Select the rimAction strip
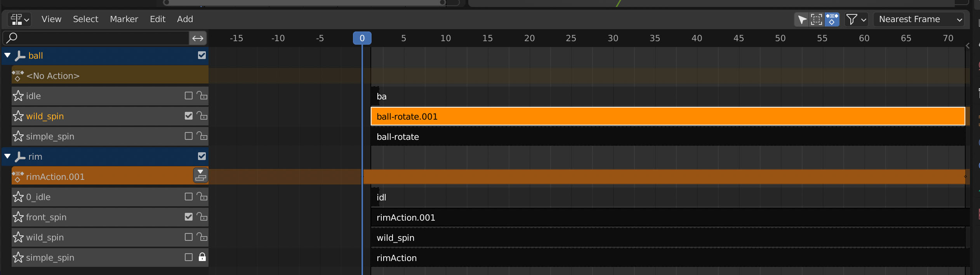The image size is (980, 275). [668, 258]
